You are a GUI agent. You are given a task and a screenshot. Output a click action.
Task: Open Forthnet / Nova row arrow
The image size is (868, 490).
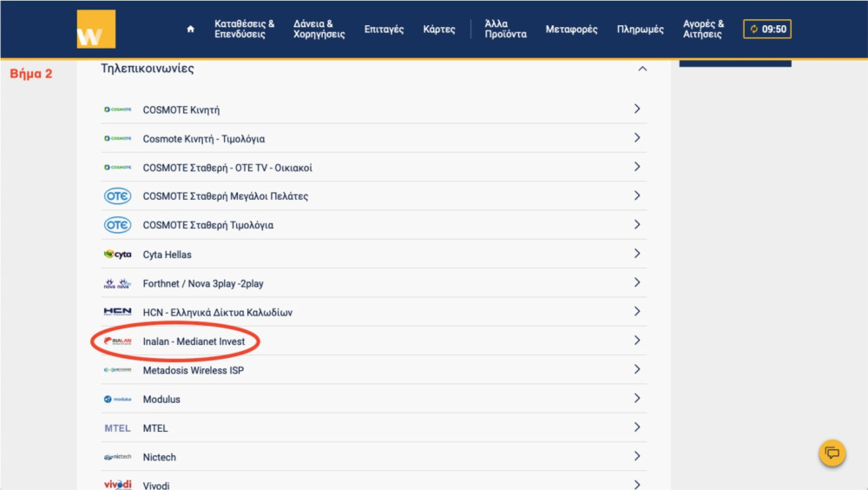point(637,282)
